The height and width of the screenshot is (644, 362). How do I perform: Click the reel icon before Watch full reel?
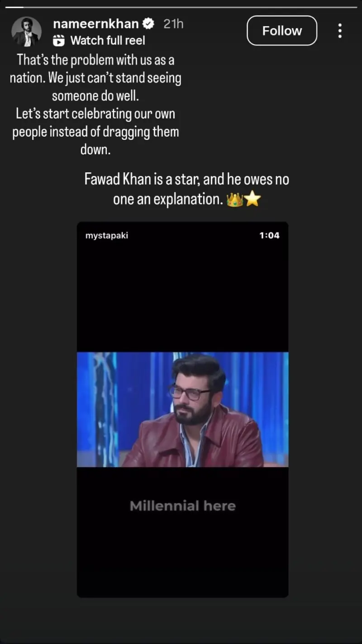(59, 41)
